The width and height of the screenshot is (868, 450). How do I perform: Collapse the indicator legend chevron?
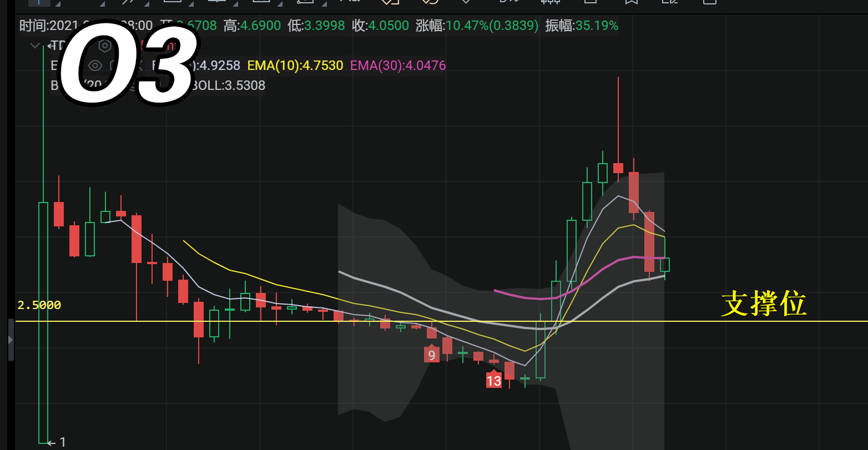point(35,45)
